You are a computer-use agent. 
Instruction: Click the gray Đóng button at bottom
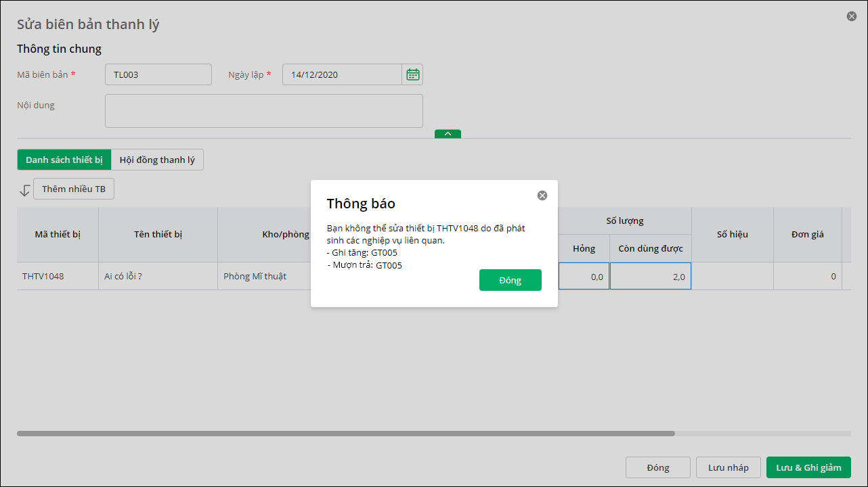tap(657, 467)
